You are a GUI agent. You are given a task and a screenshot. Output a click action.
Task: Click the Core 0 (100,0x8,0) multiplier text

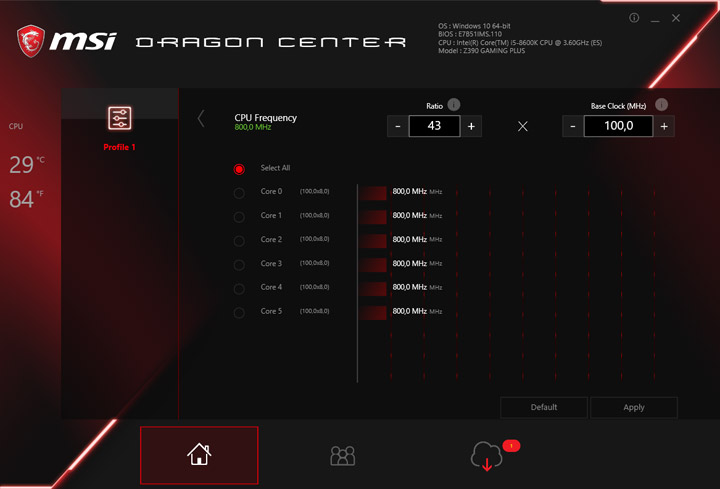point(315,191)
